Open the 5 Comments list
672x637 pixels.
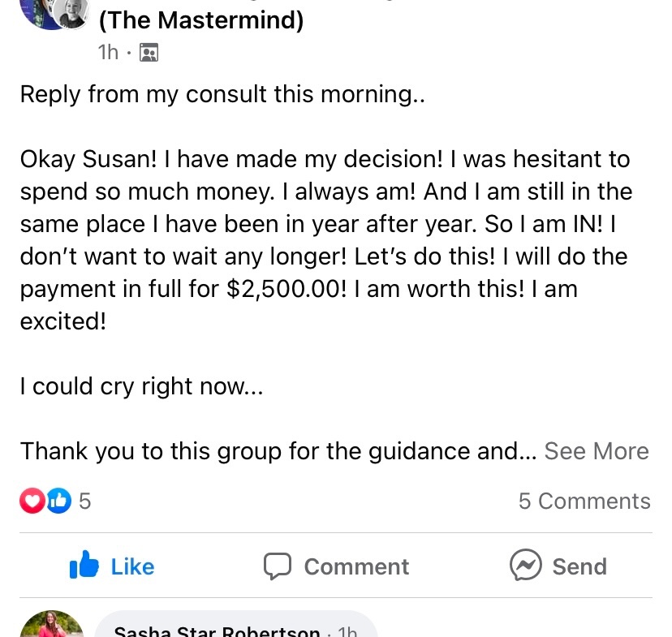584,501
